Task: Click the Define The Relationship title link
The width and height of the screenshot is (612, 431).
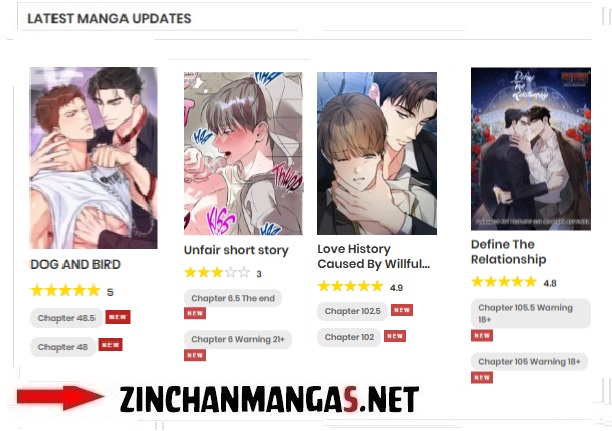Action: click(509, 252)
